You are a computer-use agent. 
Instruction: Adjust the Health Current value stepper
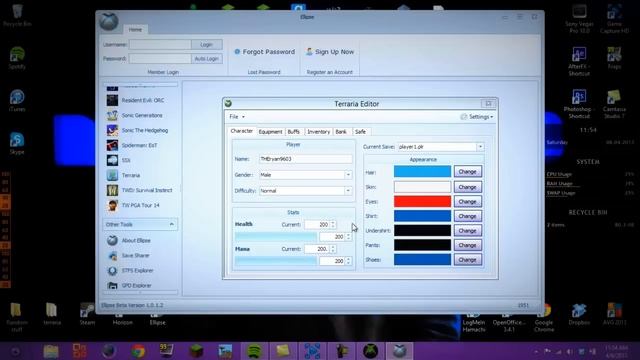[333, 224]
